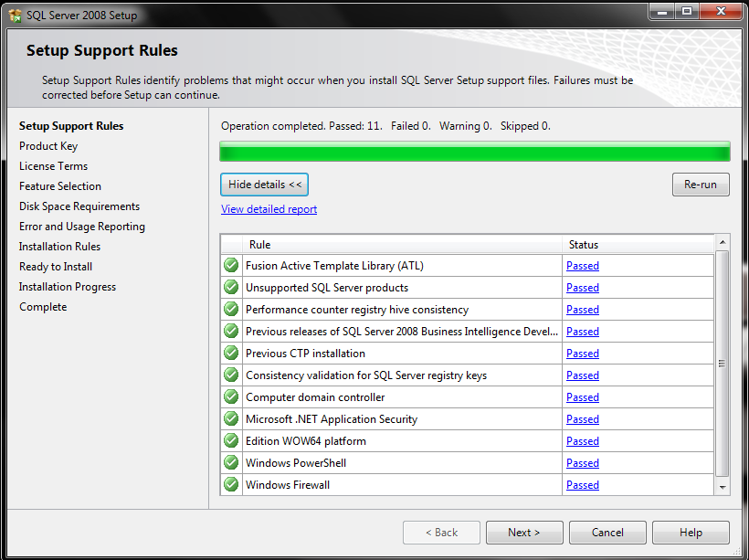
Task: Click the green progress bar
Action: (475, 152)
